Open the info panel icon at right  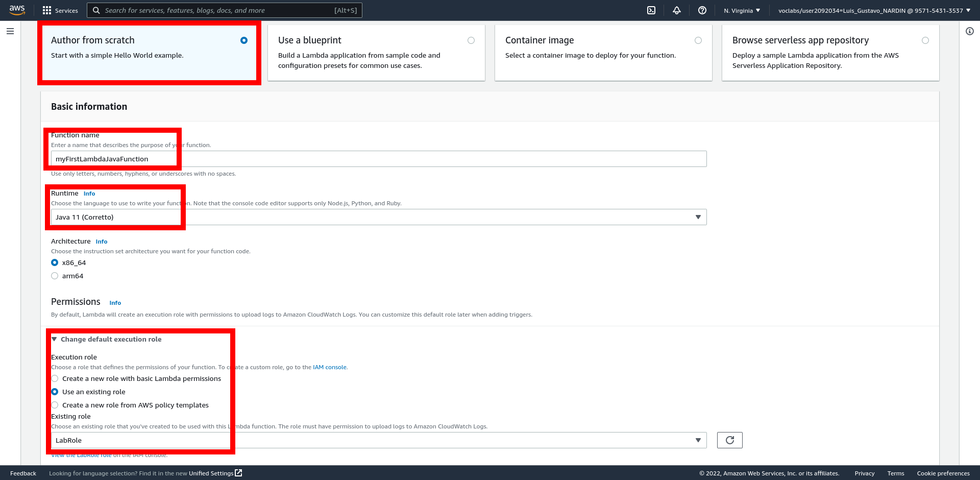coord(970,31)
